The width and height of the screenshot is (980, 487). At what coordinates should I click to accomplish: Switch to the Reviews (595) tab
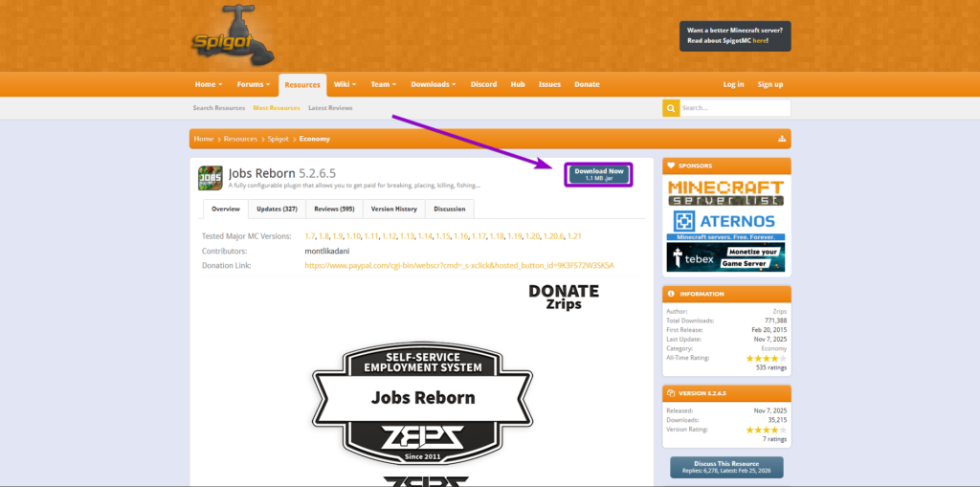[x=334, y=209]
